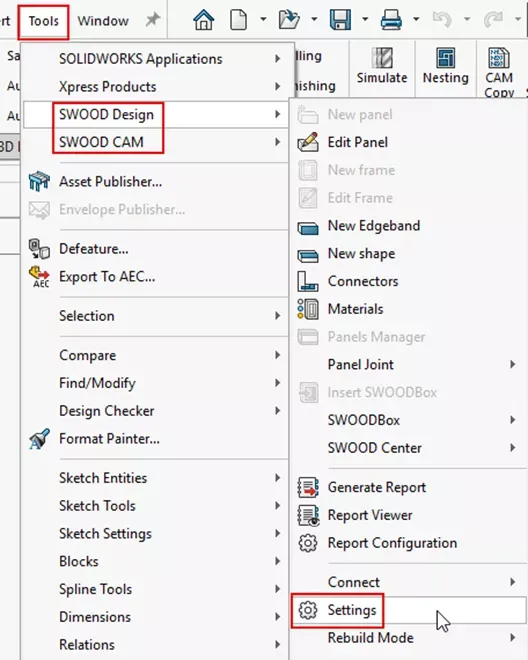
Task: Click Connectors in the submenu
Action: pyautogui.click(x=363, y=281)
